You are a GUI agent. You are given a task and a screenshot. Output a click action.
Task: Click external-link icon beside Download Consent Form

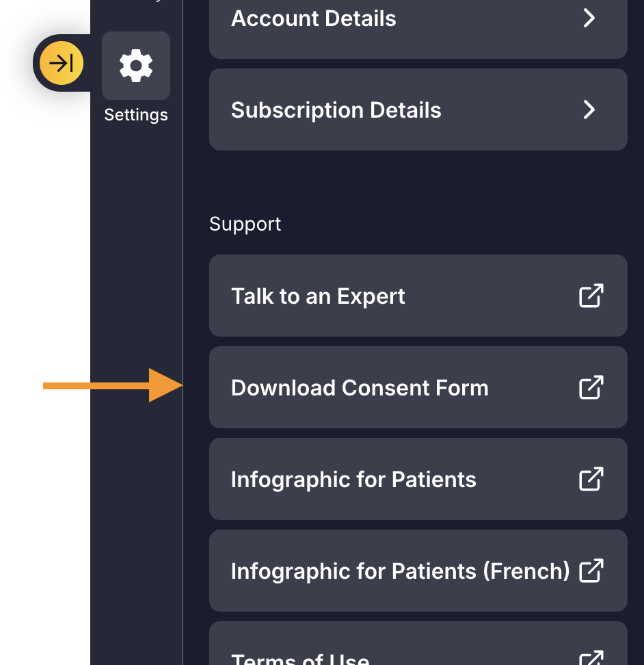[591, 387]
